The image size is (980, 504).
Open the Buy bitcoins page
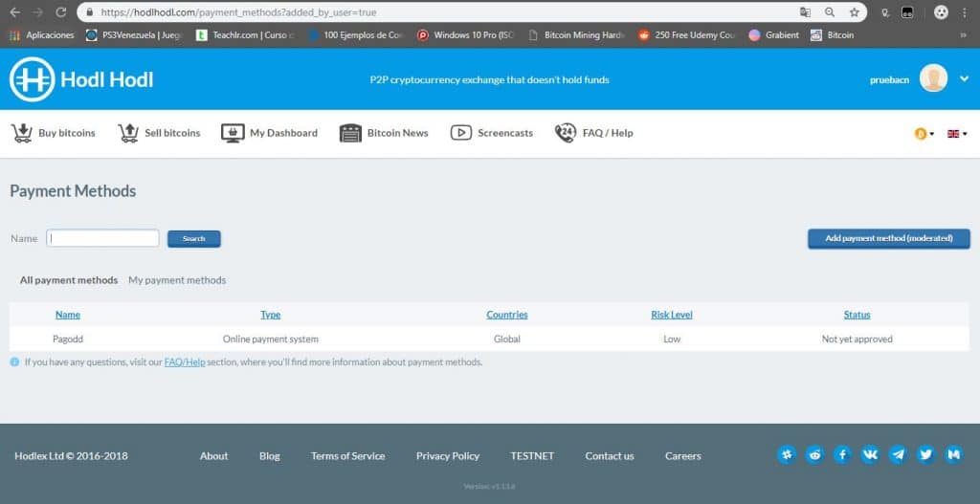point(54,133)
